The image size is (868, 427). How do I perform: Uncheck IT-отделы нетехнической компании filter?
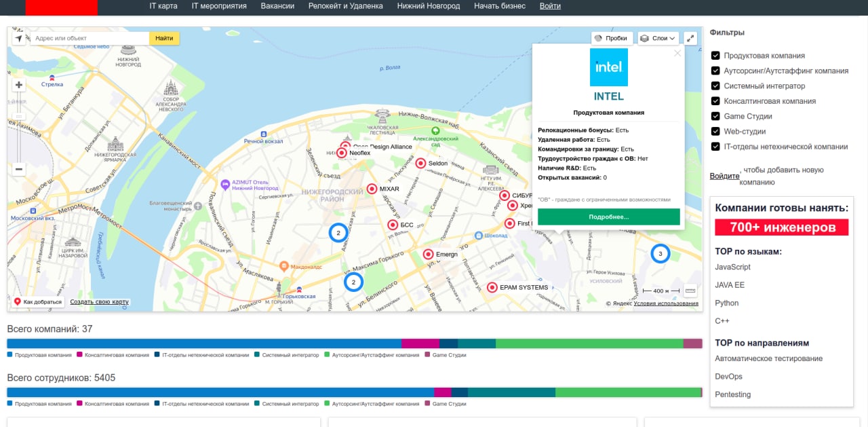[715, 146]
